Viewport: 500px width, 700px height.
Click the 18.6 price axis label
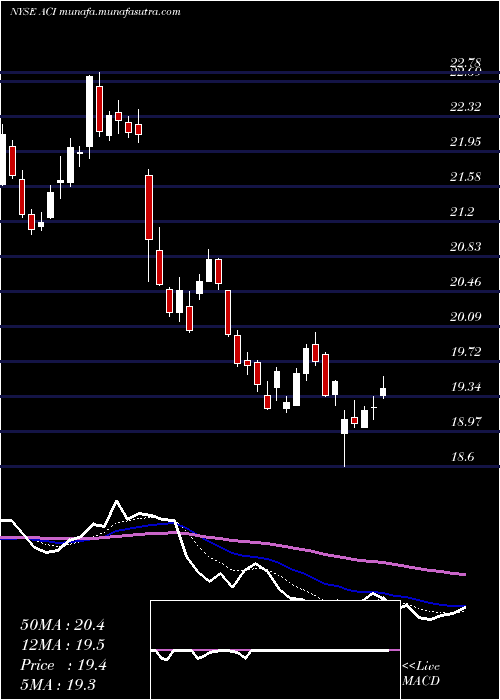pyautogui.click(x=464, y=457)
